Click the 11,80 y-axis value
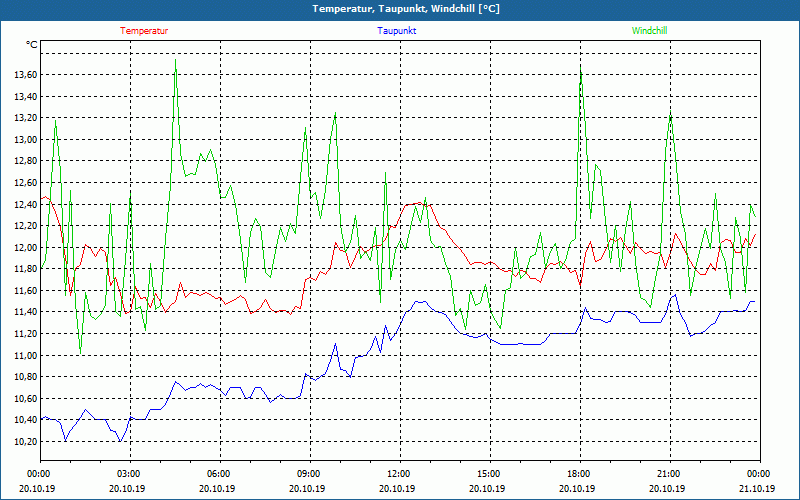 tap(26, 269)
